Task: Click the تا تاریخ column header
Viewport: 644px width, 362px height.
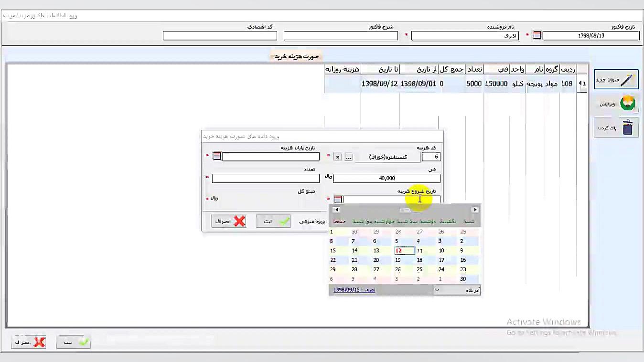Action: [x=380, y=69]
